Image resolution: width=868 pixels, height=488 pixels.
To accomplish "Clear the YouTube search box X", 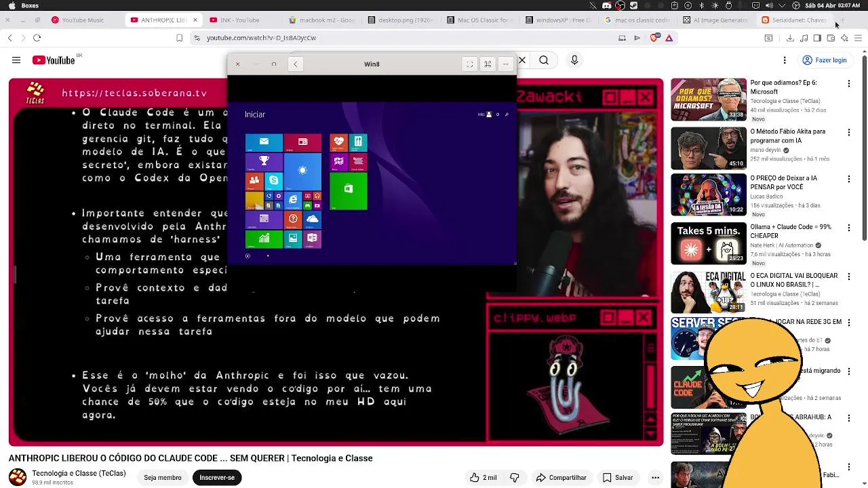I will pyautogui.click(x=522, y=60).
